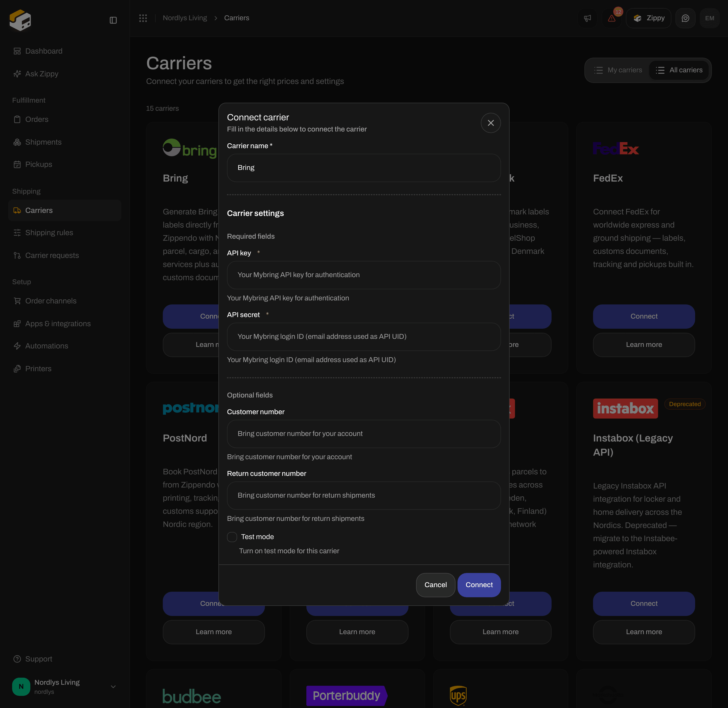The width and height of the screenshot is (728, 708).
Task: Switch to All carriers tab
Action: click(x=679, y=70)
